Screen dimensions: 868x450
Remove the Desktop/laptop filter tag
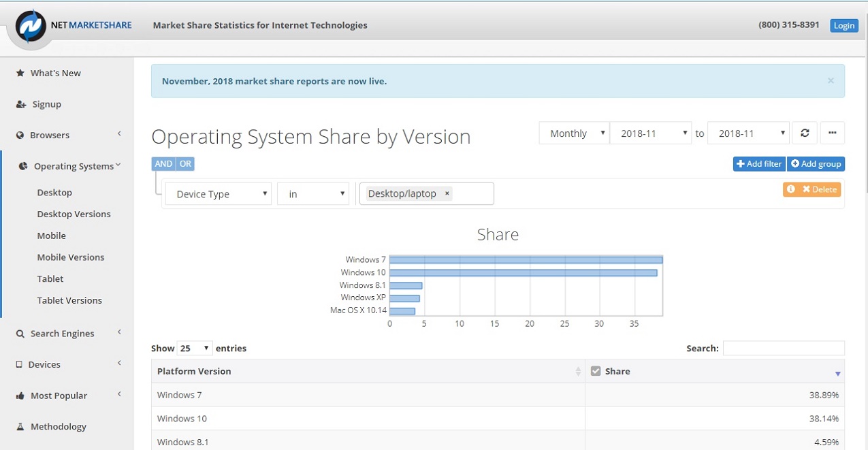[447, 193]
